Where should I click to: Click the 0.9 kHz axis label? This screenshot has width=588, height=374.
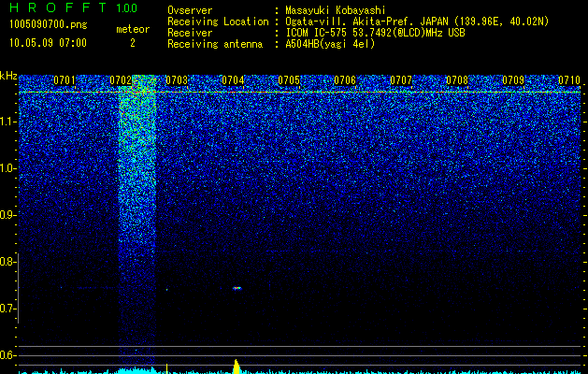tap(7, 215)
